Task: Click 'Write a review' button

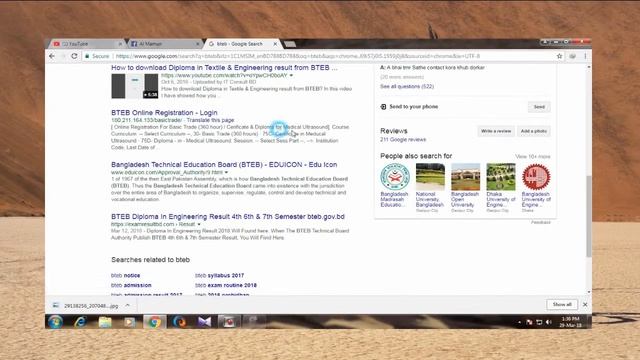Action: pyautogui.click(x=496, y=131)
